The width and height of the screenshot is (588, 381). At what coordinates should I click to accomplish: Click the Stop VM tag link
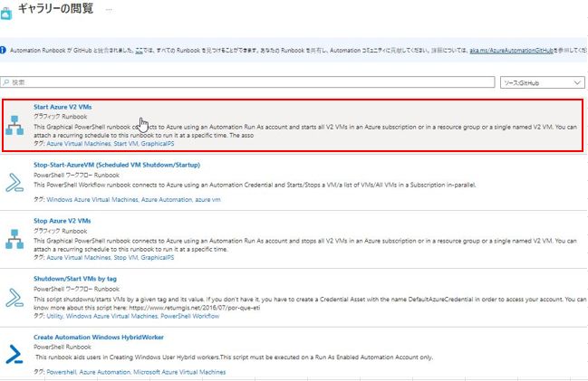[126, 257]
